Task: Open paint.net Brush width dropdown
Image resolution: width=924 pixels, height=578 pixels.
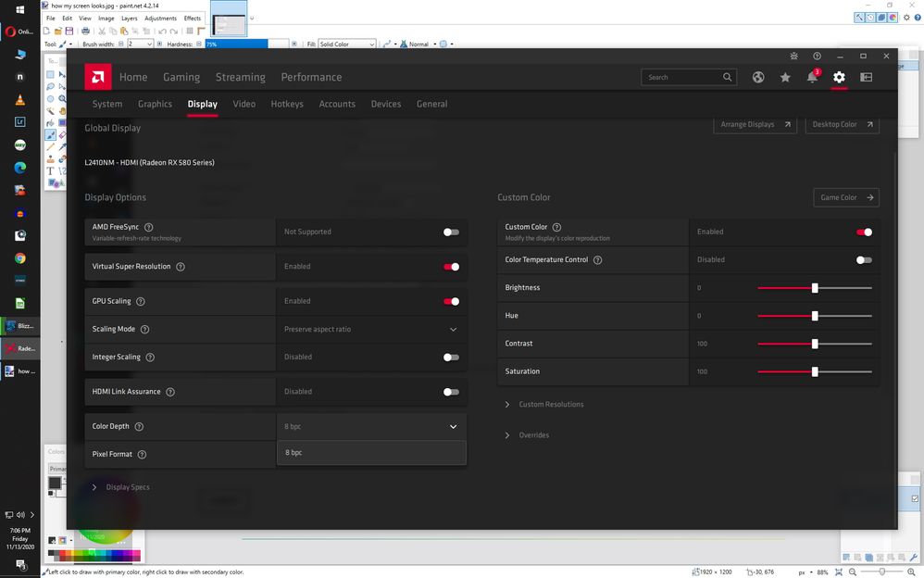Action: coord(140,44)
